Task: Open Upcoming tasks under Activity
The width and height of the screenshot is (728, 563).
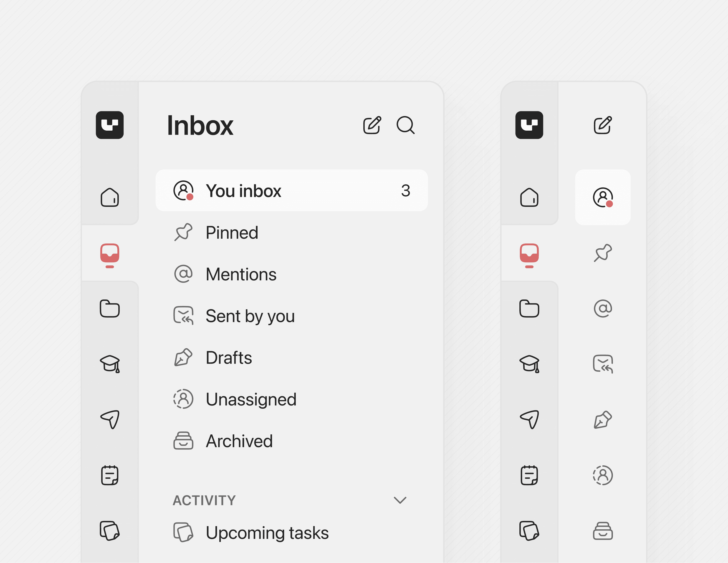Action: coord(267,533)
